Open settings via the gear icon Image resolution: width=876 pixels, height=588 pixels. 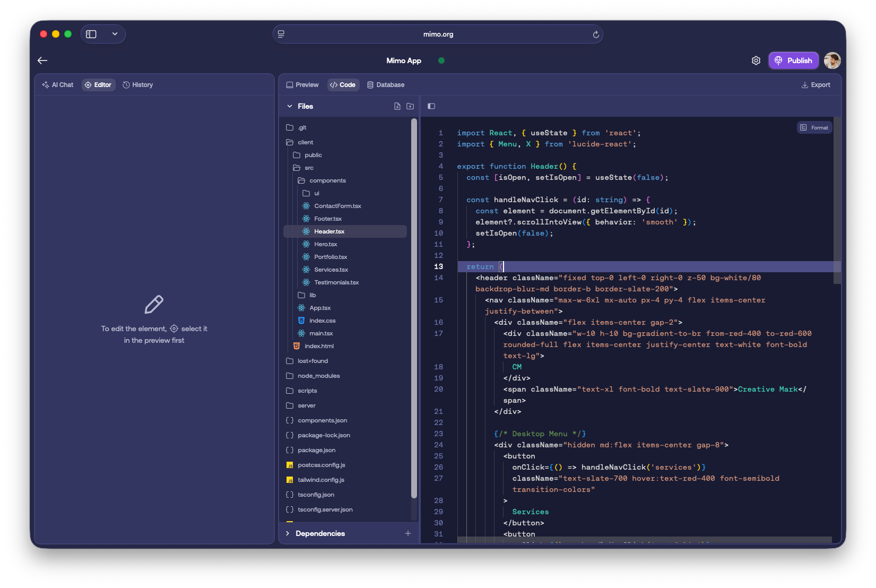756,60
